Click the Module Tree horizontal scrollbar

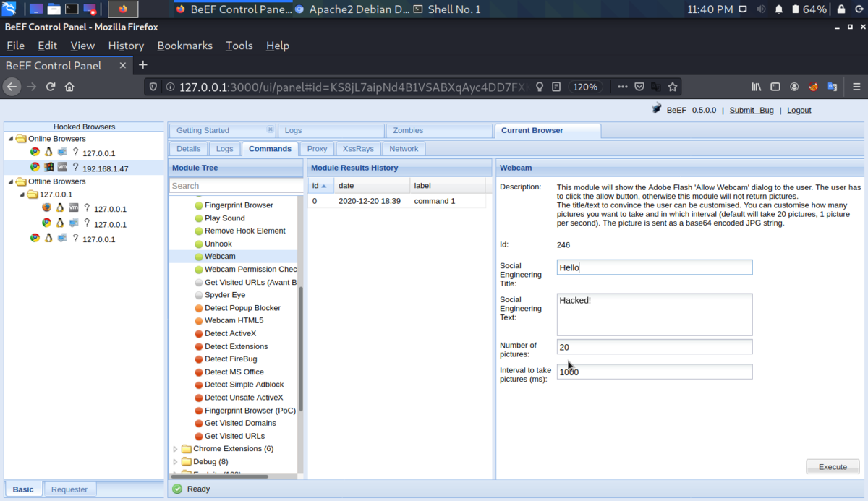click(x=220, y=476)
